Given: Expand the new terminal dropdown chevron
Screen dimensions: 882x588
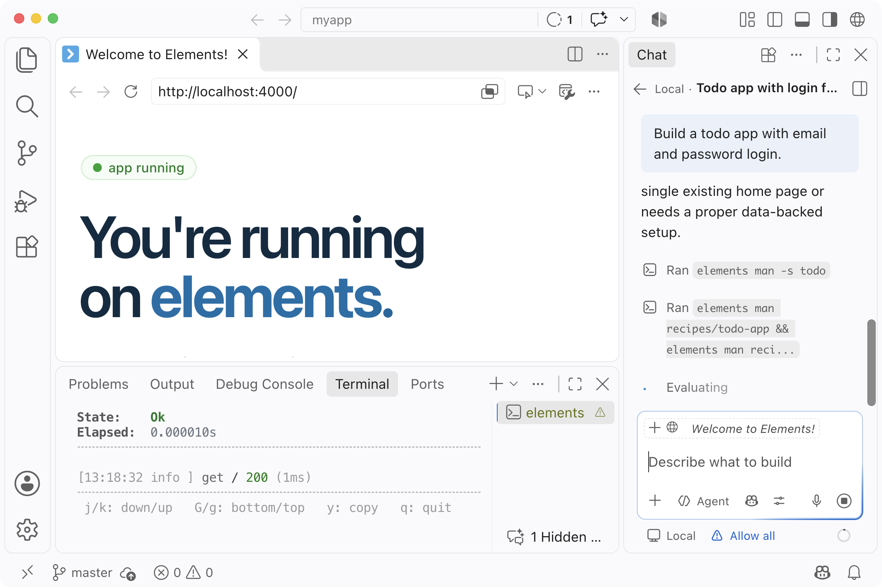Looking at the screenshot, I should tap(514, 384).
